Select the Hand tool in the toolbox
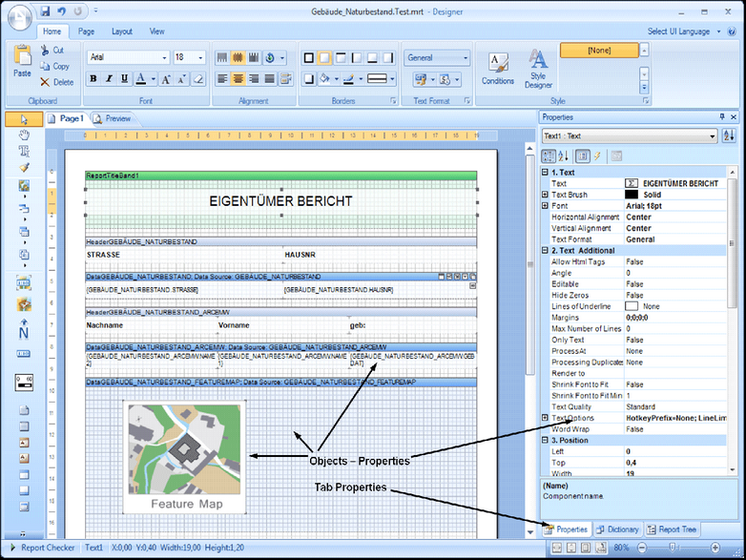This screenshot has height=560, width=746. tap(24, 135)
